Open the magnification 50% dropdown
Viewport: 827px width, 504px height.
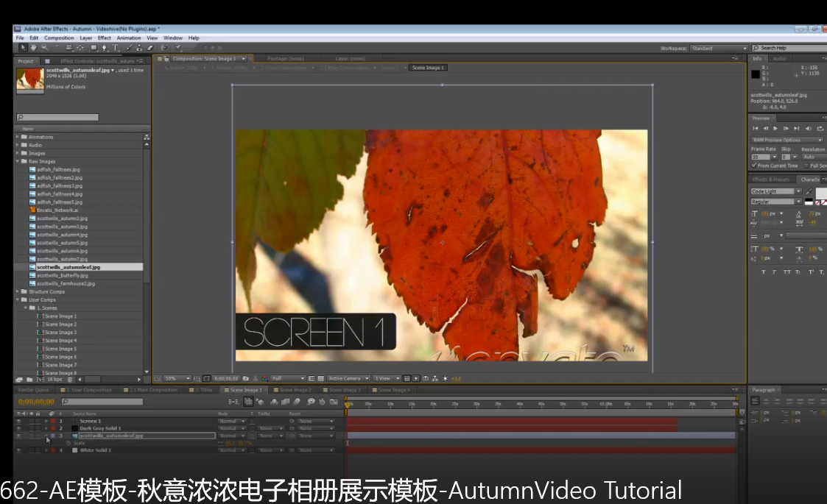pyautogui.click(x=177, y=378)
